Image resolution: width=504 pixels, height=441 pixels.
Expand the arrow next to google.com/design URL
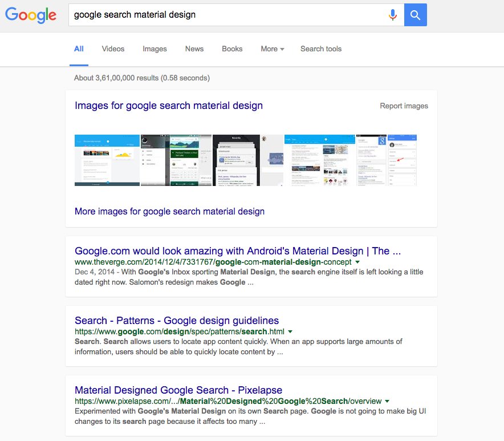point(290,331)
